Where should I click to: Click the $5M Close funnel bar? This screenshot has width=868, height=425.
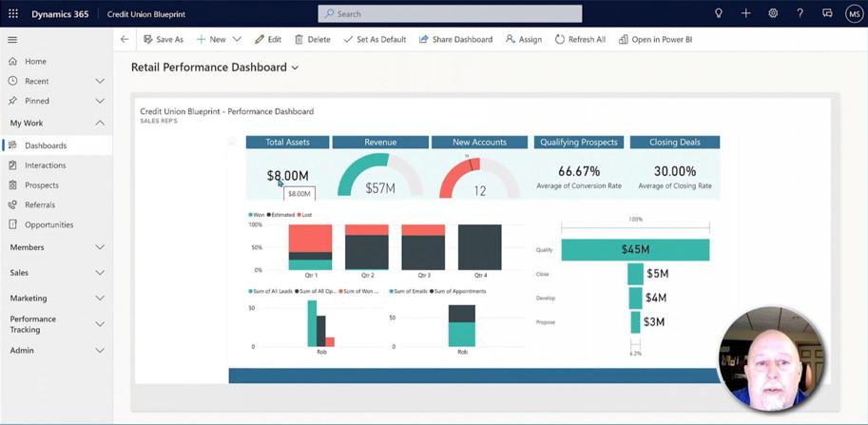pos(635,274)
